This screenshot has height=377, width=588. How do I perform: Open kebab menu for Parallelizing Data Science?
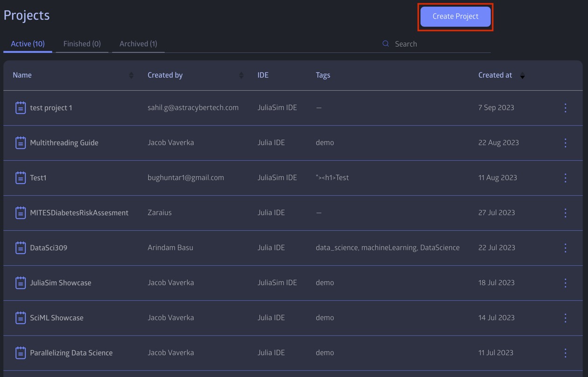pyautogui.click(x=565, y=353)
